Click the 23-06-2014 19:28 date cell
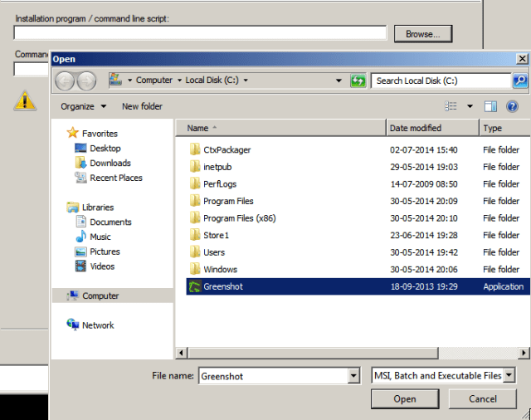This screenshot has width=531, height=420. [x=424, y=235]
